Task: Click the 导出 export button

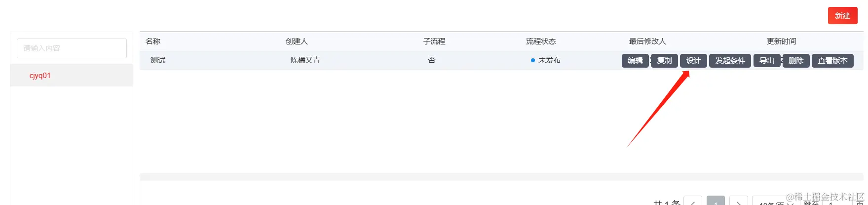Action: [x=767, y=61]
